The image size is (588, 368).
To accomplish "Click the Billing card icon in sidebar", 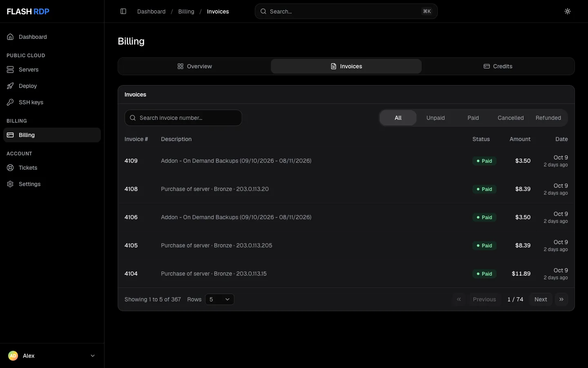I will click(10, 135).
